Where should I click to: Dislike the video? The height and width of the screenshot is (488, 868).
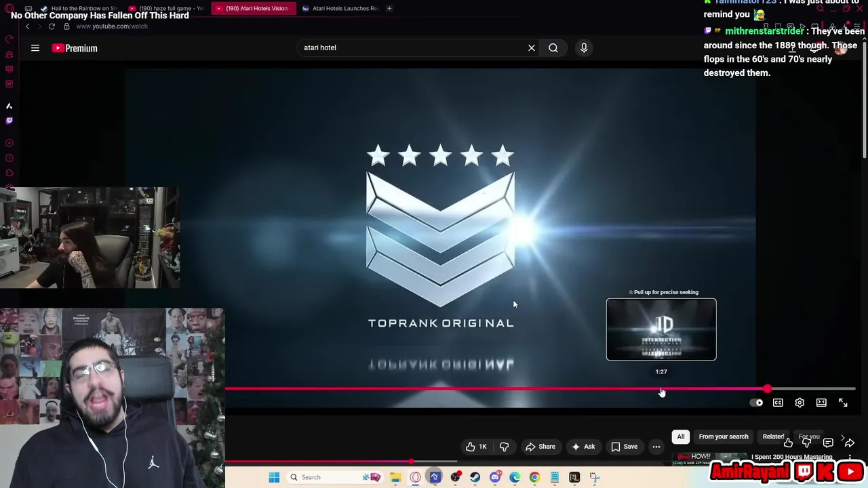(504, 447)
